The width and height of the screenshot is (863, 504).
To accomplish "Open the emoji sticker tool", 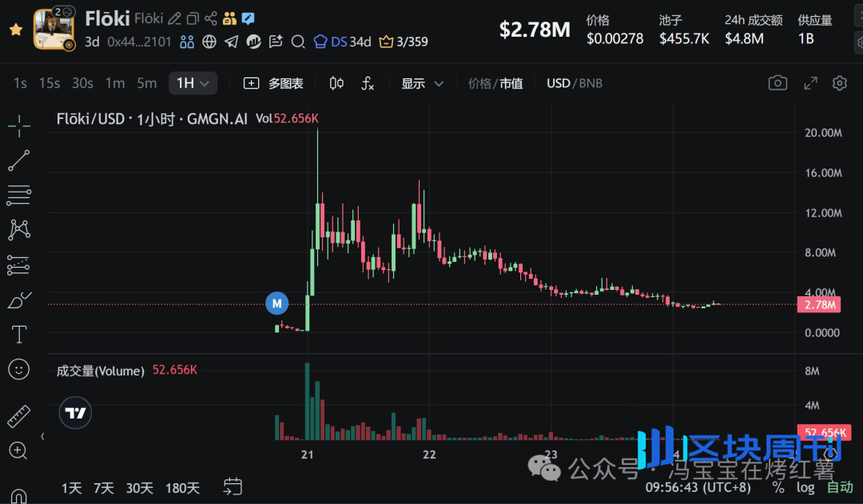I will pos(18,369).
